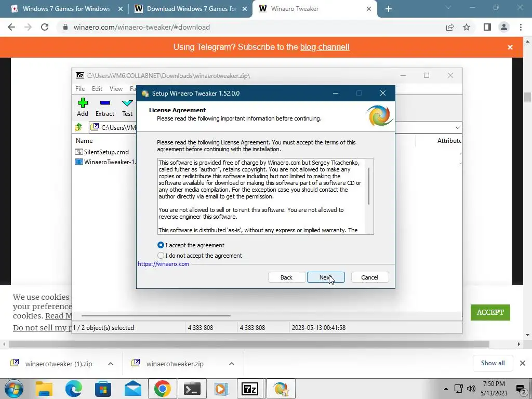This screenshot has width=532, height=399.
Task: Switch to Download Windows 7 Games tab
Action: 191,9
